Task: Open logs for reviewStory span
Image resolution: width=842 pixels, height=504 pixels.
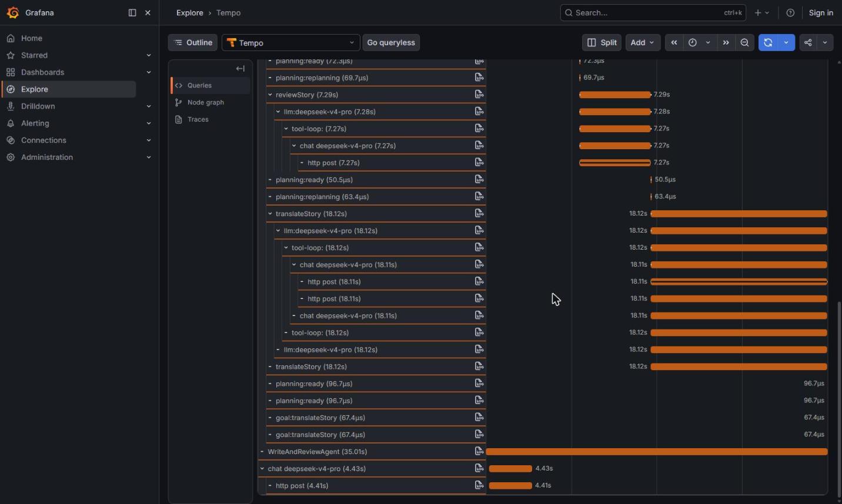Action: click(479, 95)
